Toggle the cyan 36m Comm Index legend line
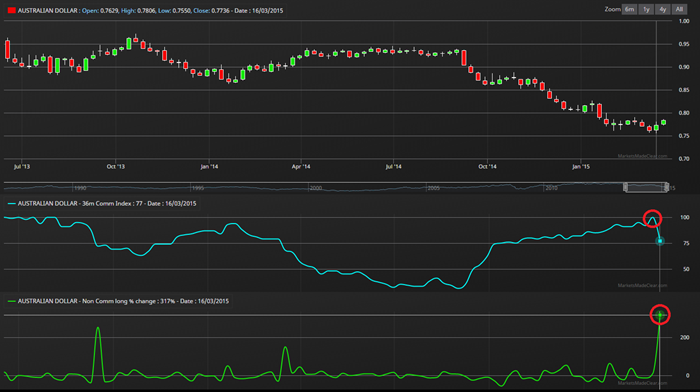Image resolution: width=700 pixels, height=392 pixels. point(12,204)
